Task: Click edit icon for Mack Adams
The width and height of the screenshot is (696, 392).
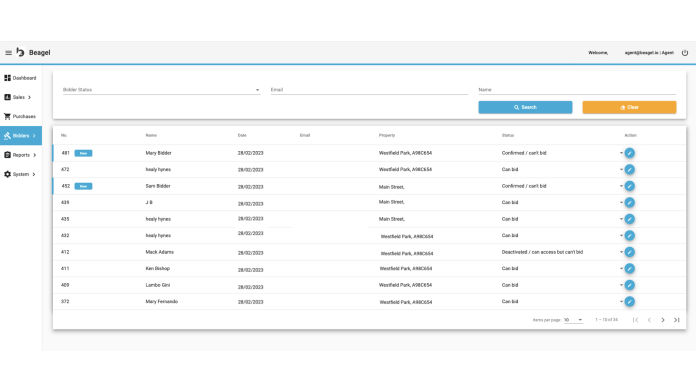Action: 629,252
